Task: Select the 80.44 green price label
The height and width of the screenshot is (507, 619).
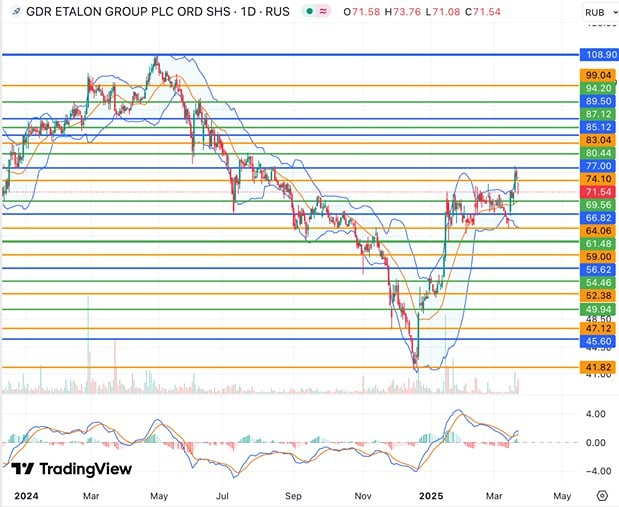Action: click(598, 153)
